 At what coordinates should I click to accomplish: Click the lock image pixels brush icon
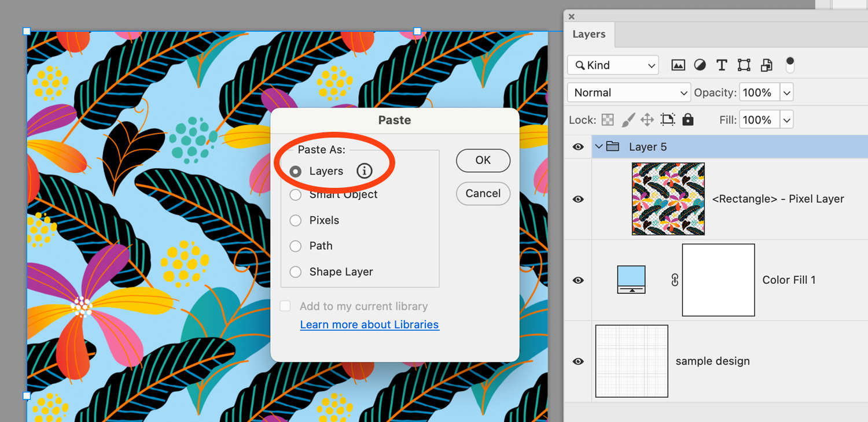tap(629, 119)
